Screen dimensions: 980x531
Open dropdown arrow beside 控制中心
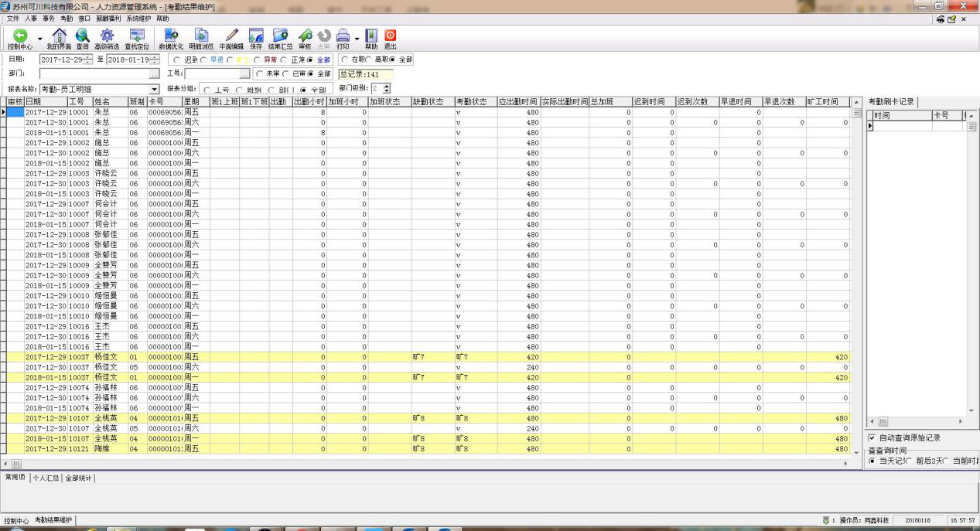coord(39,38)
